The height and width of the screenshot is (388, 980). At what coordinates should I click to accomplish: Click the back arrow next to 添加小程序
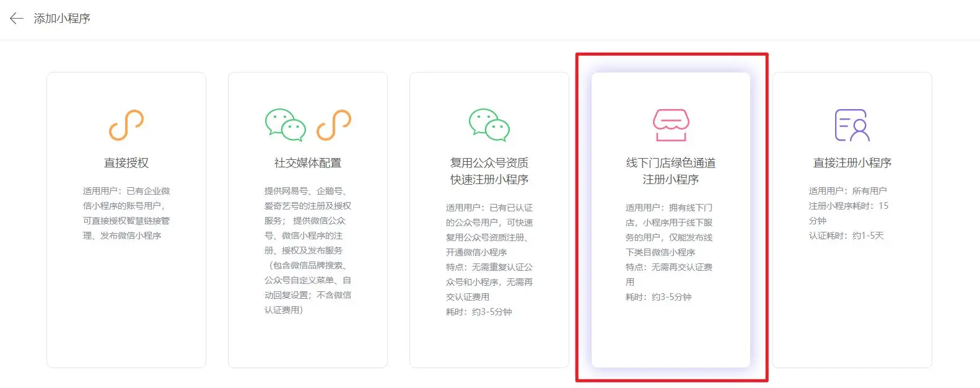click(x=17, y=19)
